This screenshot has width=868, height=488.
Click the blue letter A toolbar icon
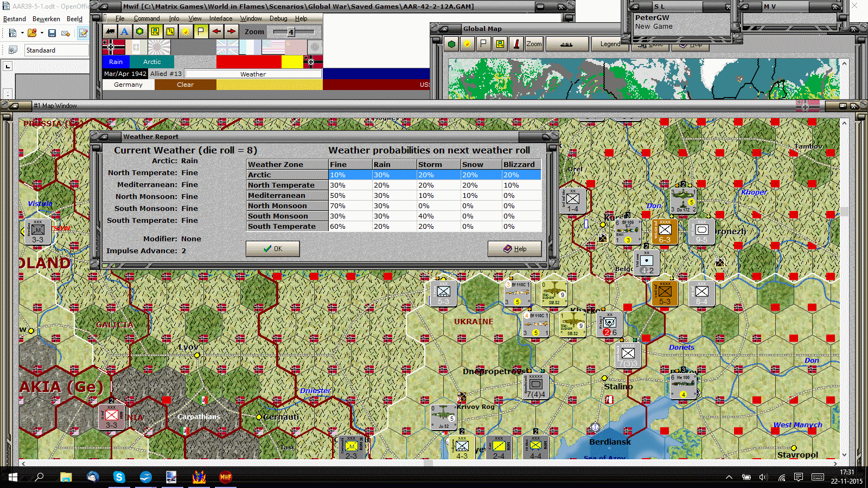(125, 31)
